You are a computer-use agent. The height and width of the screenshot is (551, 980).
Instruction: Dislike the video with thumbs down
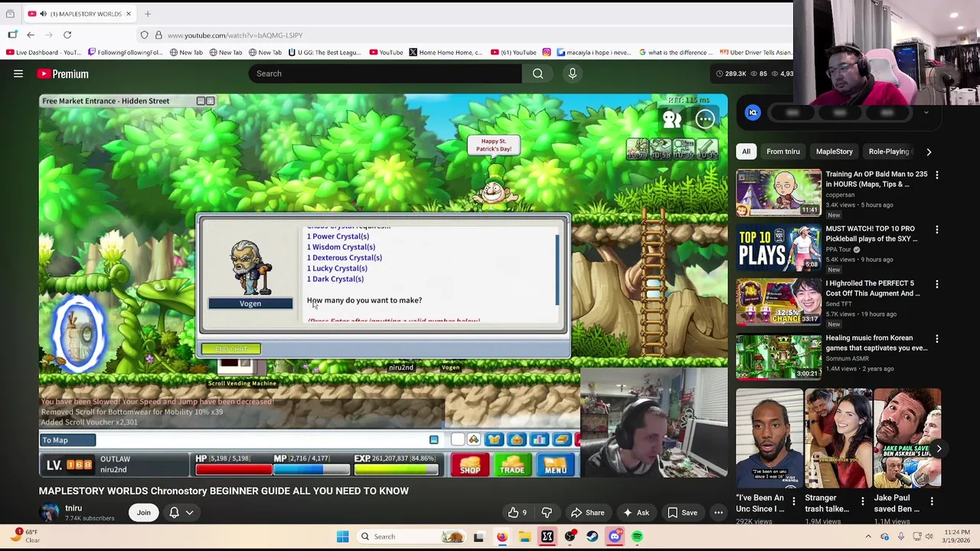[547, 513]
